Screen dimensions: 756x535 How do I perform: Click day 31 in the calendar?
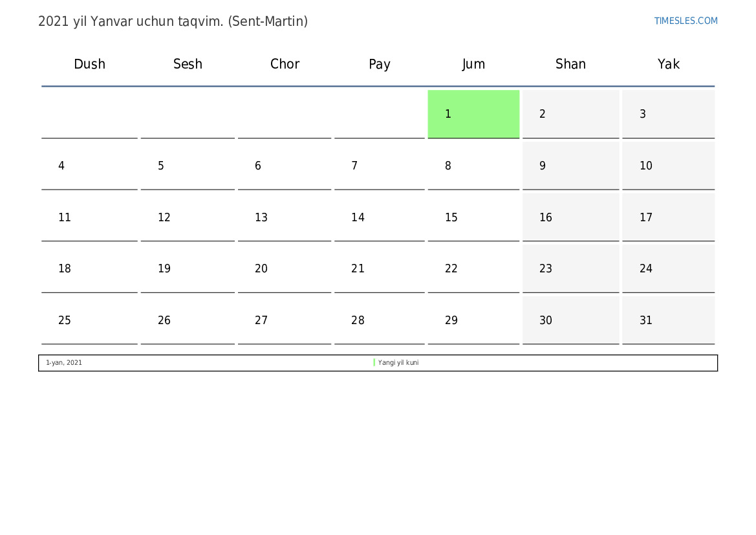668,320
